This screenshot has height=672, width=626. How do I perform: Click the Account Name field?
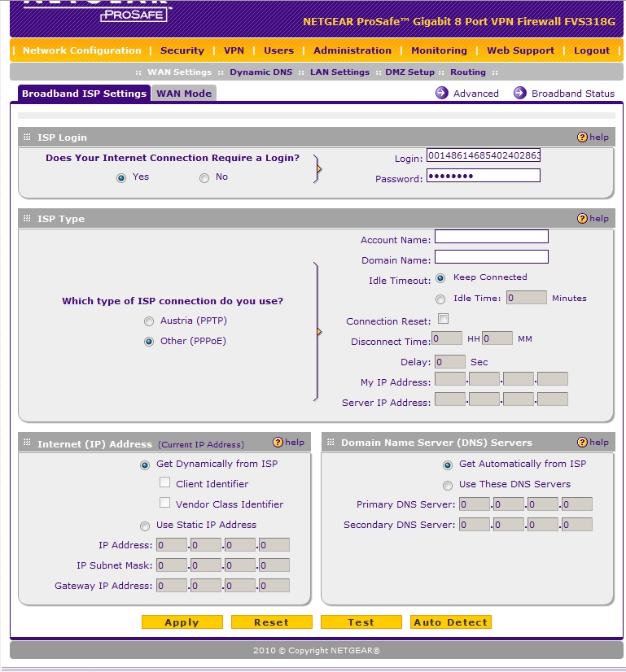point(492,237)
